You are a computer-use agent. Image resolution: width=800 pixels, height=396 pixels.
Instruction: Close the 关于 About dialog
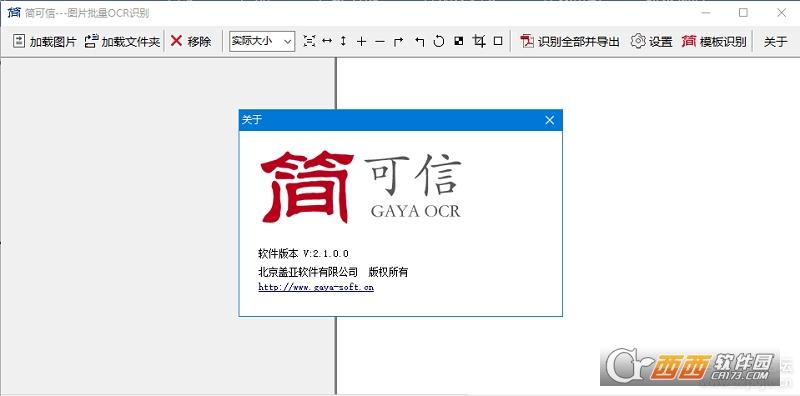(549, 120)
